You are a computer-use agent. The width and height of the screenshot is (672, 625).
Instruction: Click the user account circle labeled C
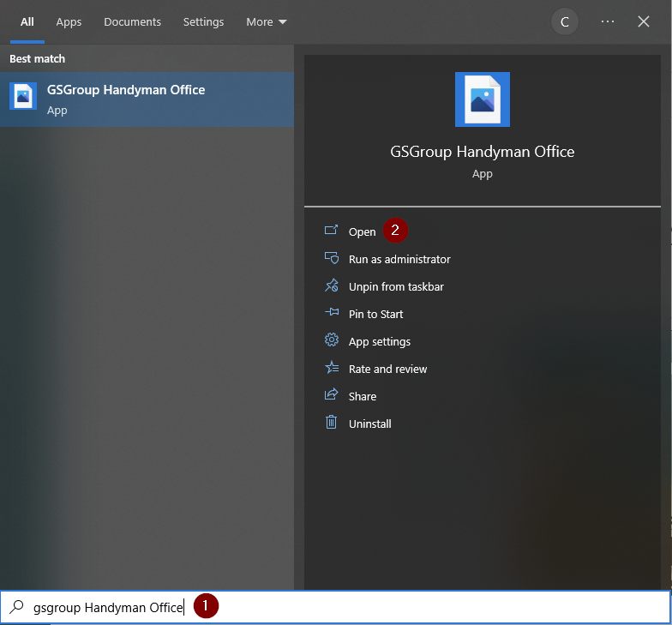(x=564, y=22)
